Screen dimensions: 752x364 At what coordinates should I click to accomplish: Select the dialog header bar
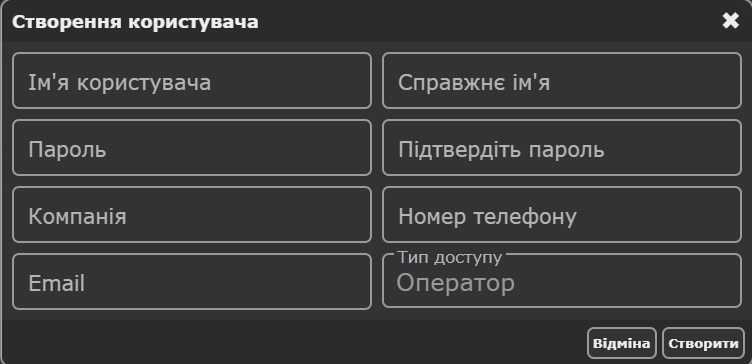tap(376, 22)
